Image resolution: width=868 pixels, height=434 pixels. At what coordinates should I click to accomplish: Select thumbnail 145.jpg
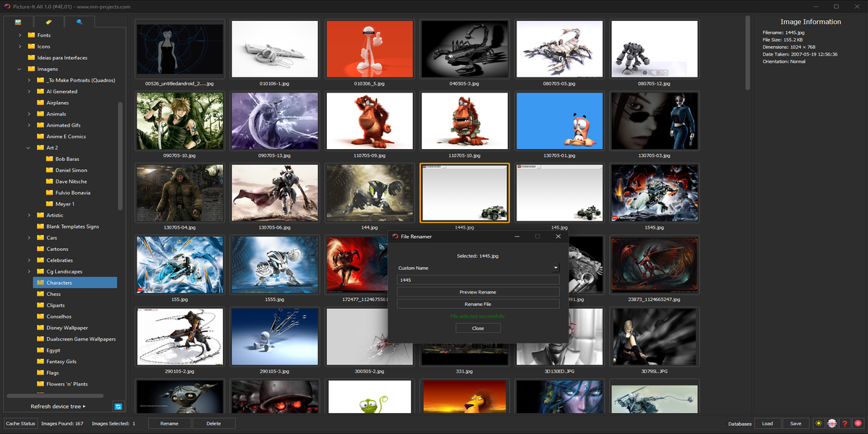coord(559,192)
